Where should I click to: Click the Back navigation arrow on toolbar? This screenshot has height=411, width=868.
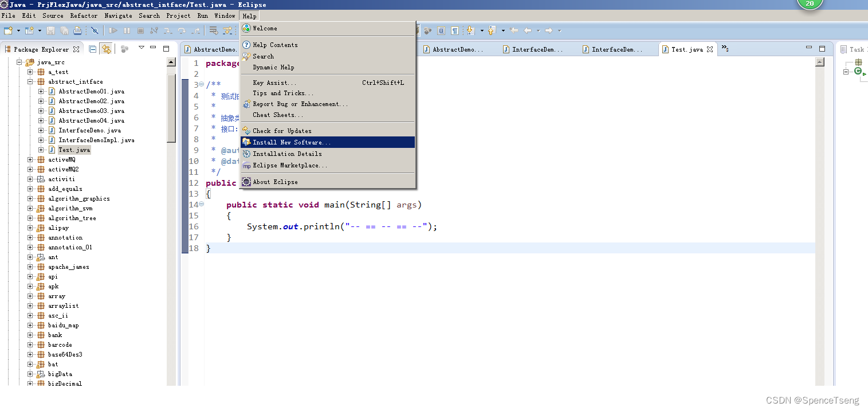coord(527,30)
